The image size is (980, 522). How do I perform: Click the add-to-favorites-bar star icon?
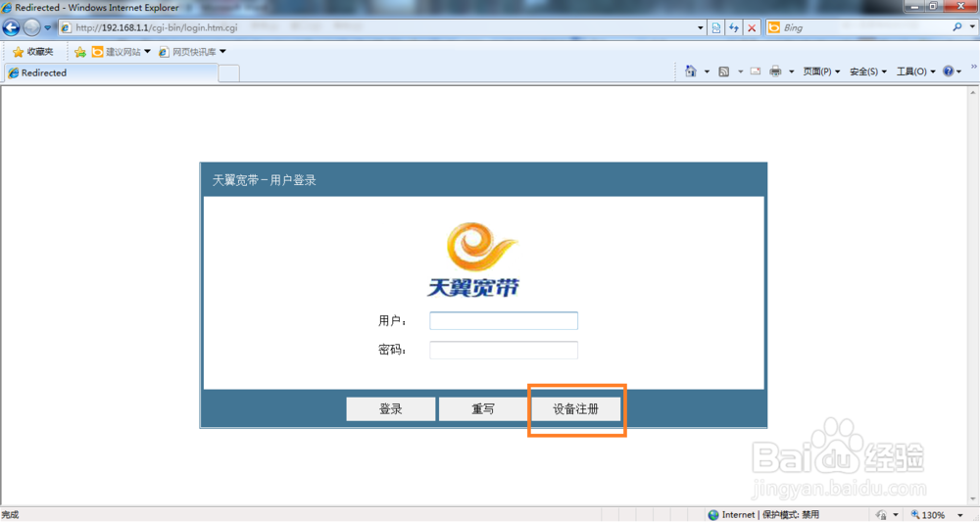(x=80, y=52)
